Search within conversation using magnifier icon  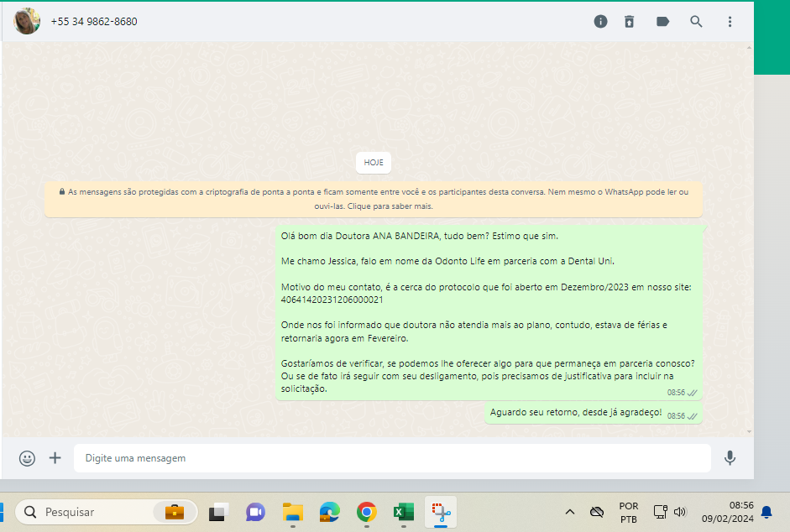click(696, 21)
